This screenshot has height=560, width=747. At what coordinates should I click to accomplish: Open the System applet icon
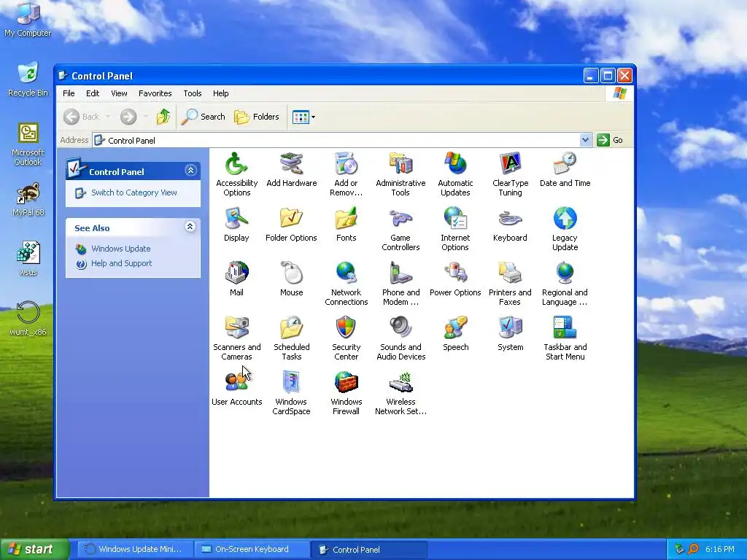(x=510, y=328)
